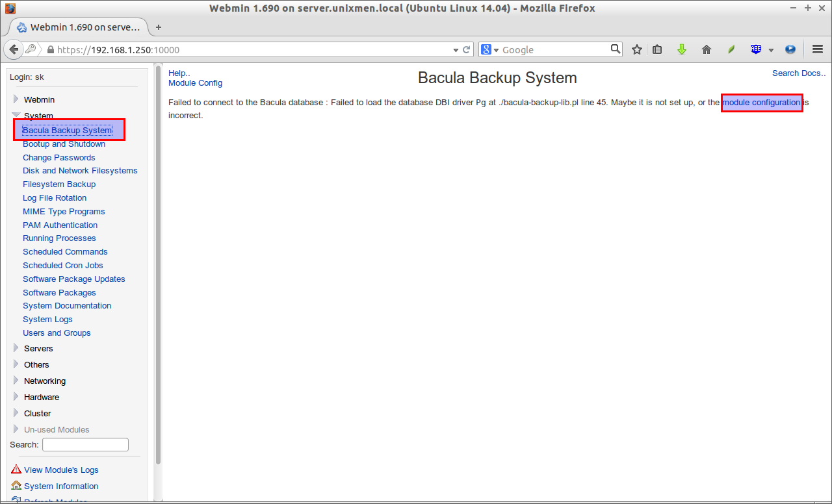
Task: Follow the 'module configuration' link in error message
Action: pyautogui.click(x=761, y=103)
